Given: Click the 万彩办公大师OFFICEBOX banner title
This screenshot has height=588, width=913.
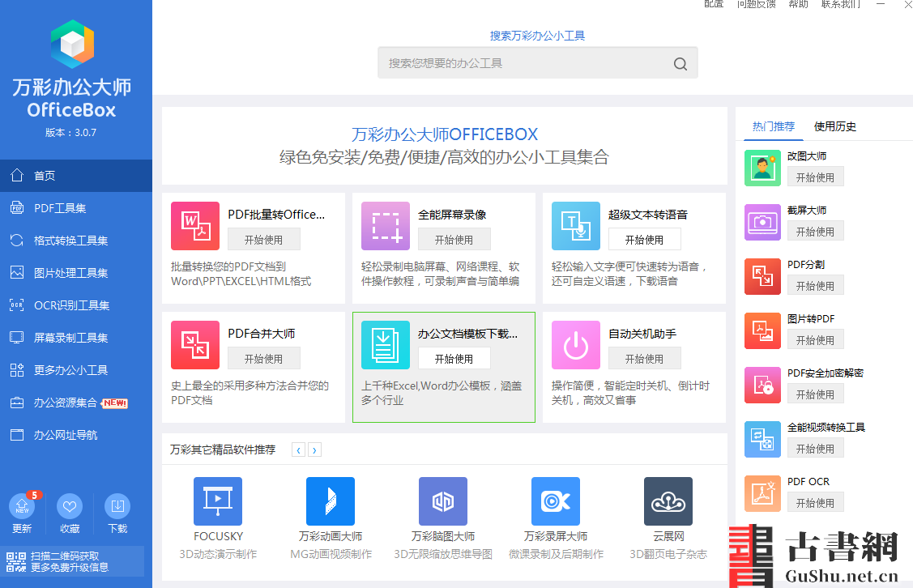Looking at the screenshot, I should 444,134.
